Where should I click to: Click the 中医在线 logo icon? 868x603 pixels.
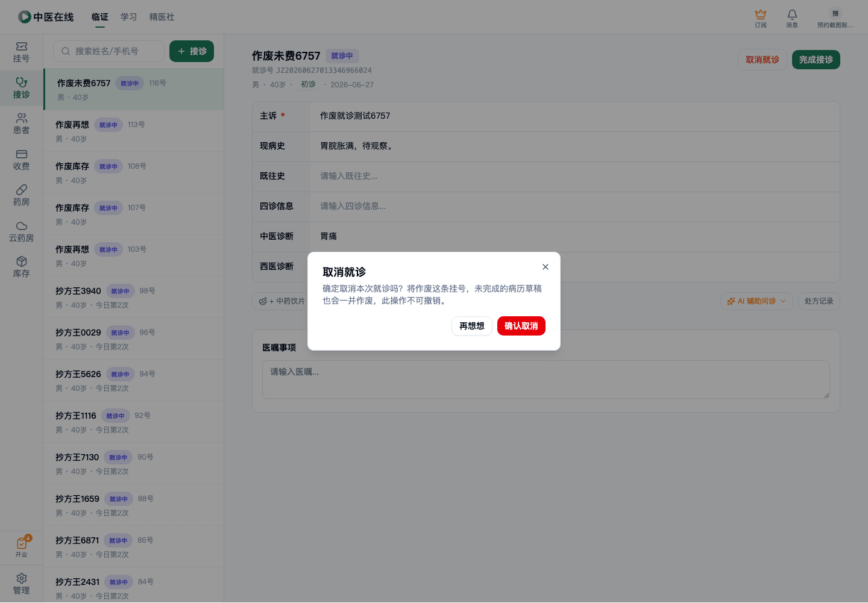tap(24, 17)
